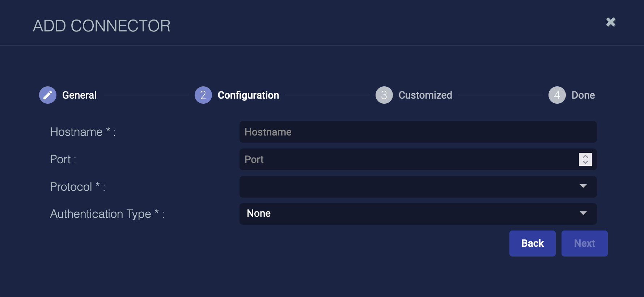Screen dimensions: 644x297
Task: Expand the Protocol dropdown arrow
Action: click(583, 186)
